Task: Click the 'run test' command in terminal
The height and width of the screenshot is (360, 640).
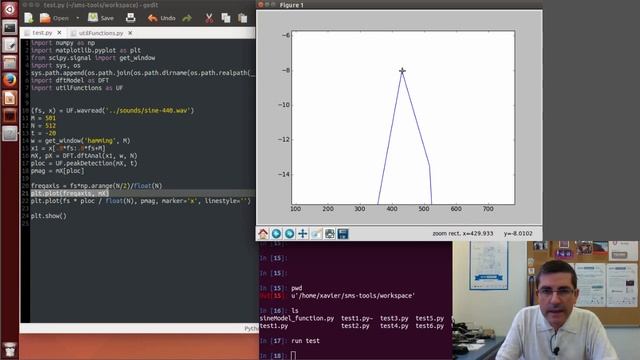Action: pyautogui.click(x=305, y=341)
